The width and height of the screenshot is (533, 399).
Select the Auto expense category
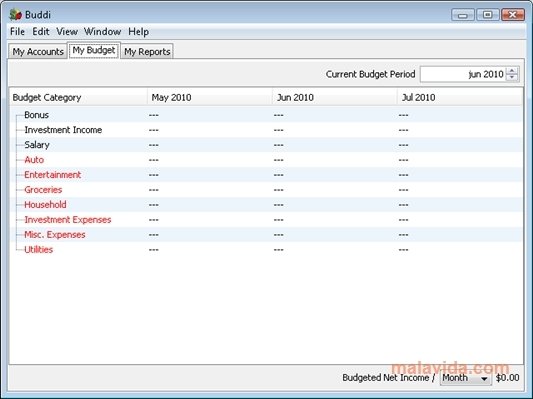click(34, 160)
